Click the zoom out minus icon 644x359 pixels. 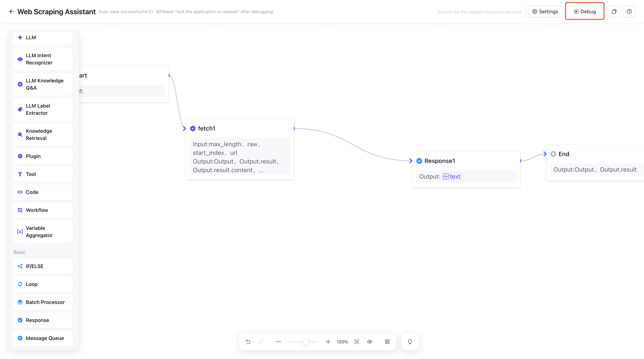click(x=279, y=342)
